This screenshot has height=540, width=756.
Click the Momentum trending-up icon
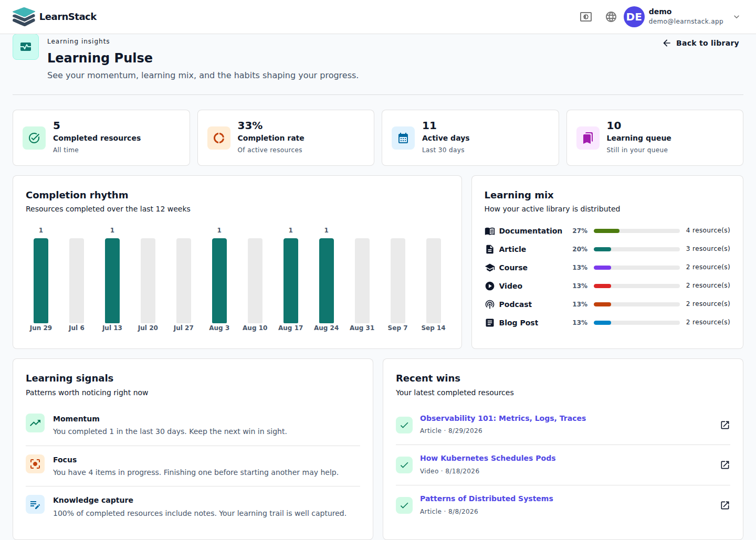[x=35, y=423]
